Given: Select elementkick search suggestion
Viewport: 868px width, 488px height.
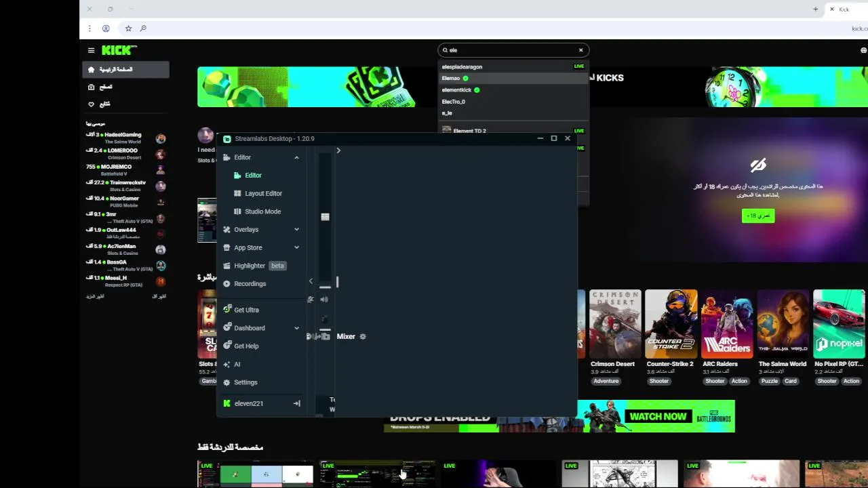Looking at the screenshot, I should click(x=513, y=89).
